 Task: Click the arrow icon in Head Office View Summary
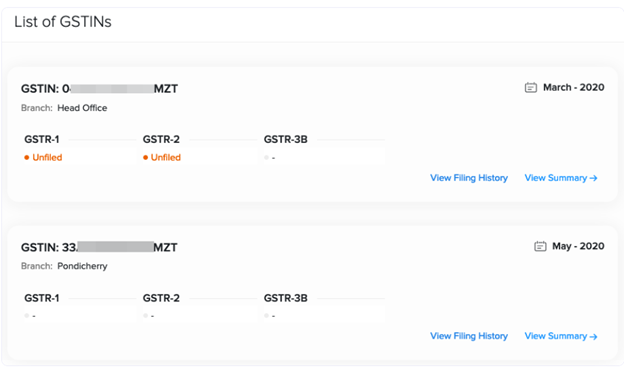point(593,178)
